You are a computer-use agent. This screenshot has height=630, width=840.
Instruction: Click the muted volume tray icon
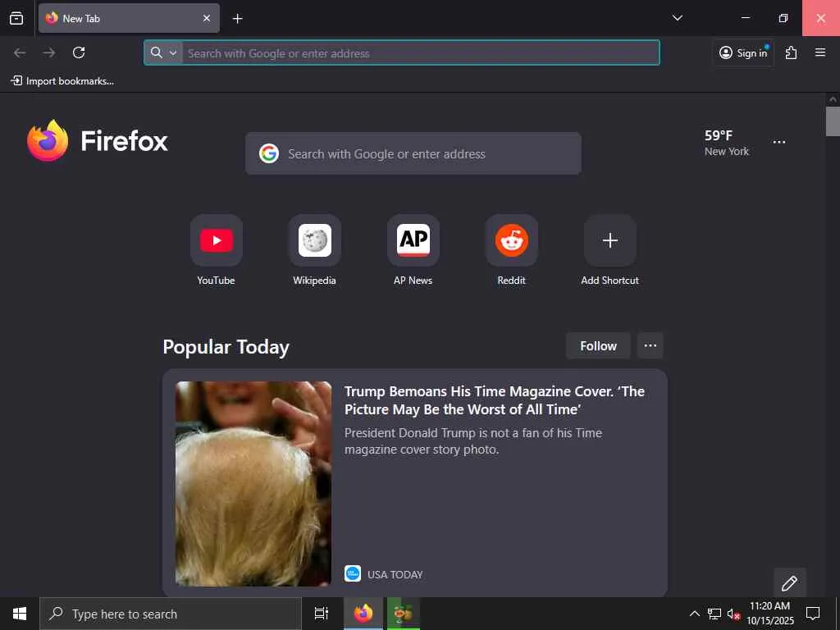[x=733, y=614]
